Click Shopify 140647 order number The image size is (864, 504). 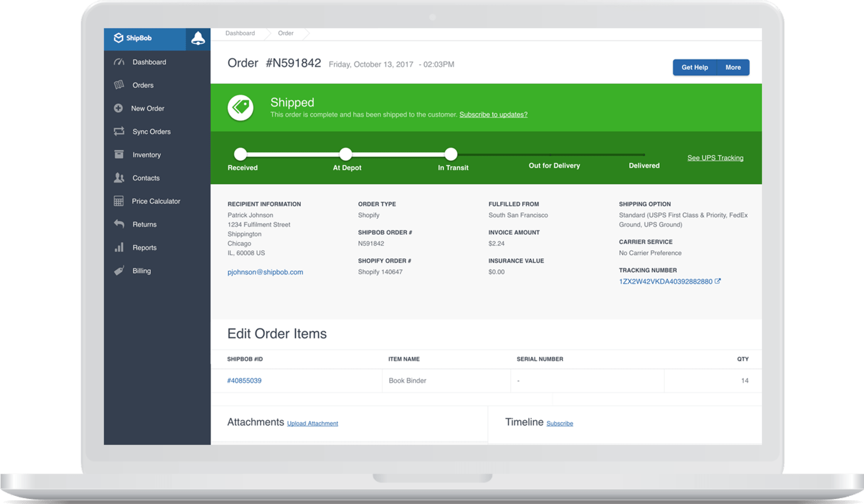click(x=380, y=272)
